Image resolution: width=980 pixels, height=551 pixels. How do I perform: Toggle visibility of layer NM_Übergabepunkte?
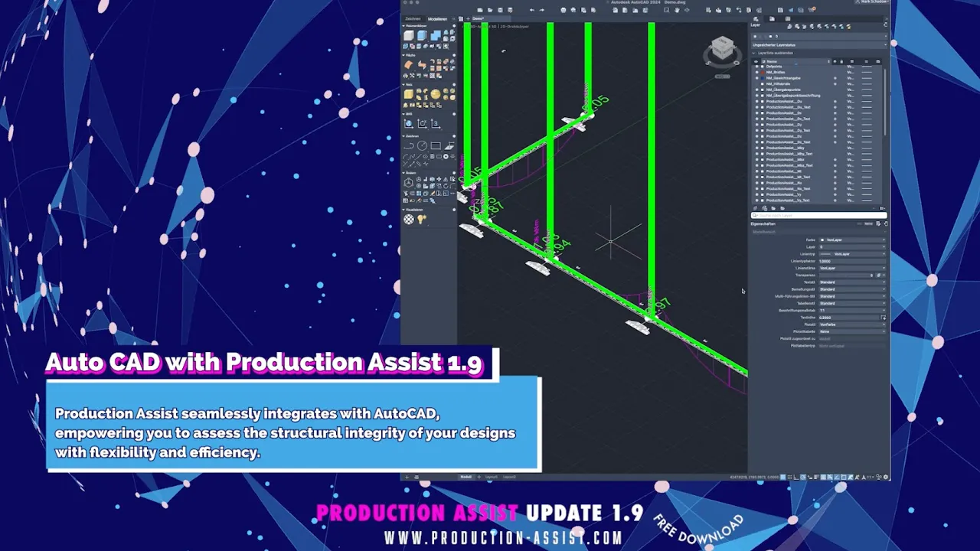(x=757, y=90)
